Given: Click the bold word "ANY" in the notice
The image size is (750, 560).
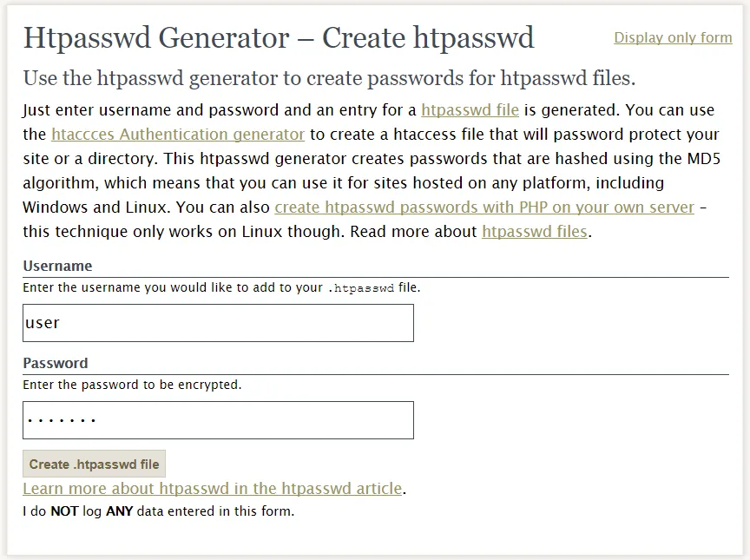Looking at the screenshot, I should coord(119,511).
